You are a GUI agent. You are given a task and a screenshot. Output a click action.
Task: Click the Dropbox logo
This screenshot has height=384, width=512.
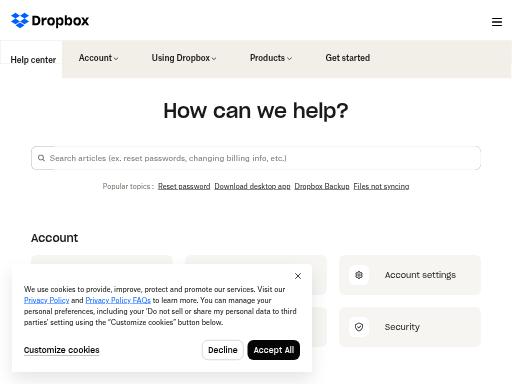[x=50, y=20]
